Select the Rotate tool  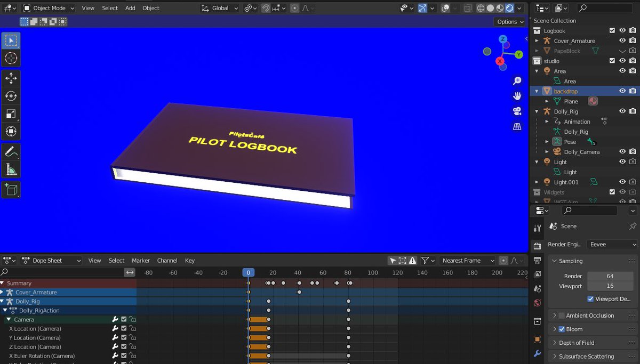(x=11, y=96)
